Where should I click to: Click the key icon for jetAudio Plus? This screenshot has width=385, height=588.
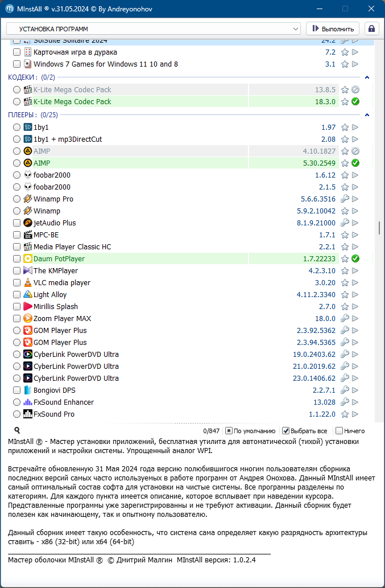(345, 223)
